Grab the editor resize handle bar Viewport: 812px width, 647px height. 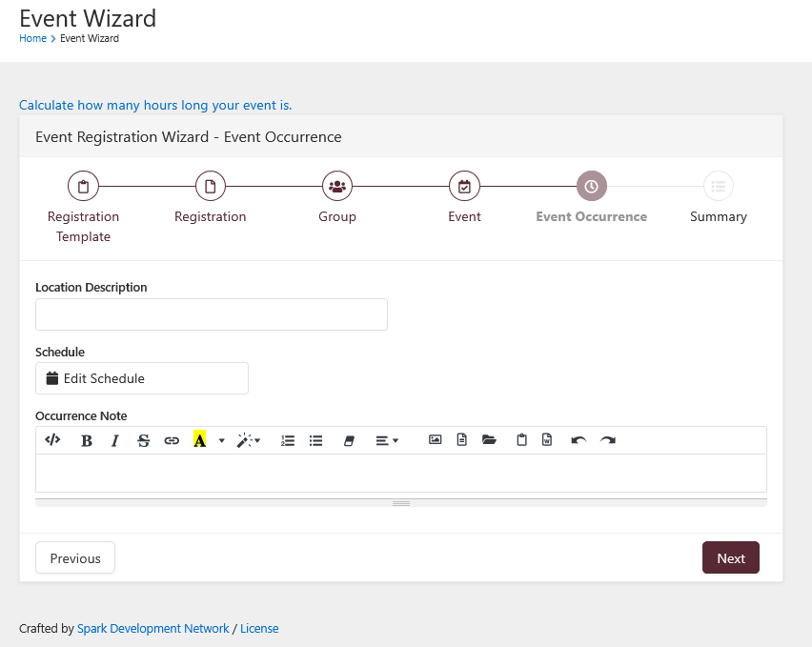click(401, 503)
